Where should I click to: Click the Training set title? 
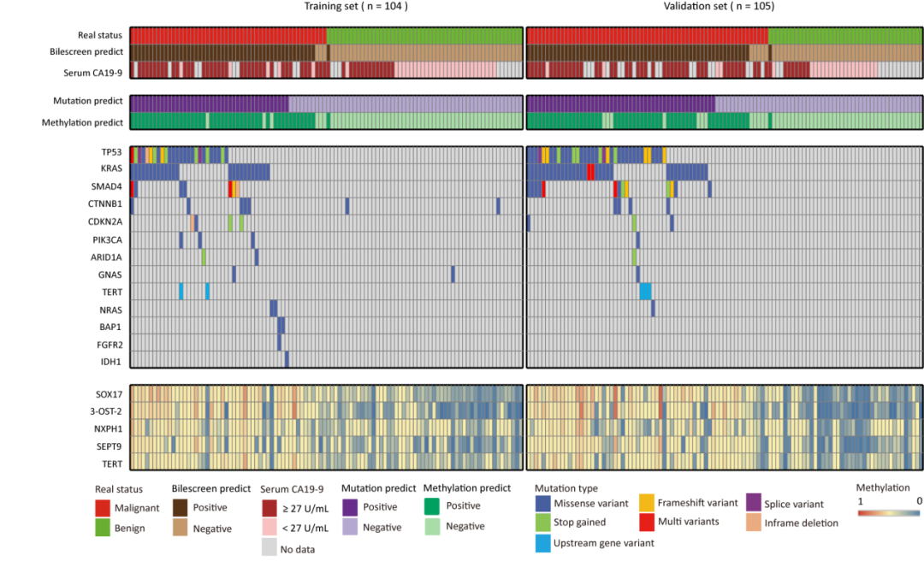[x=356, y=6]
